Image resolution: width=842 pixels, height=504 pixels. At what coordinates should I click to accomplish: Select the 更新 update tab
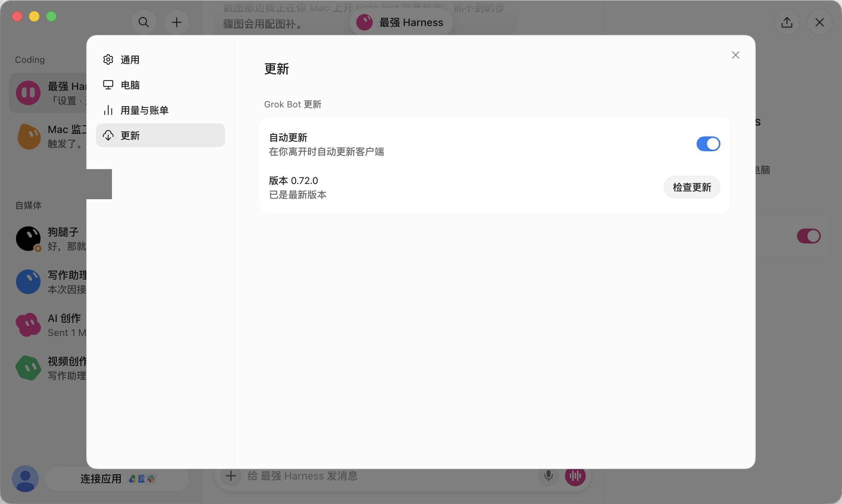pos(160,135)
